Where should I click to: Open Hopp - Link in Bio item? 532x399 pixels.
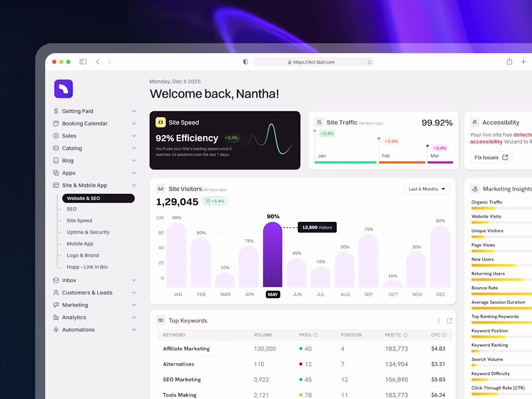tap(87, 267)
